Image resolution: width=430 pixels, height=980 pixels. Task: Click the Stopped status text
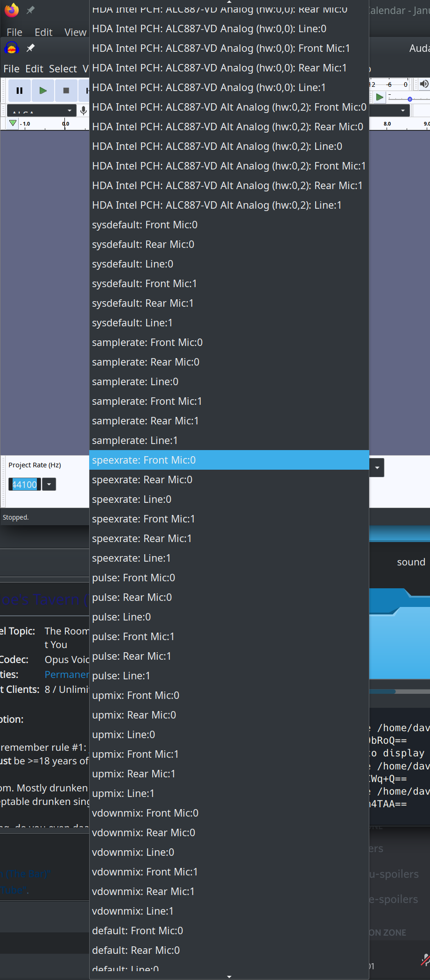(15, 517)
